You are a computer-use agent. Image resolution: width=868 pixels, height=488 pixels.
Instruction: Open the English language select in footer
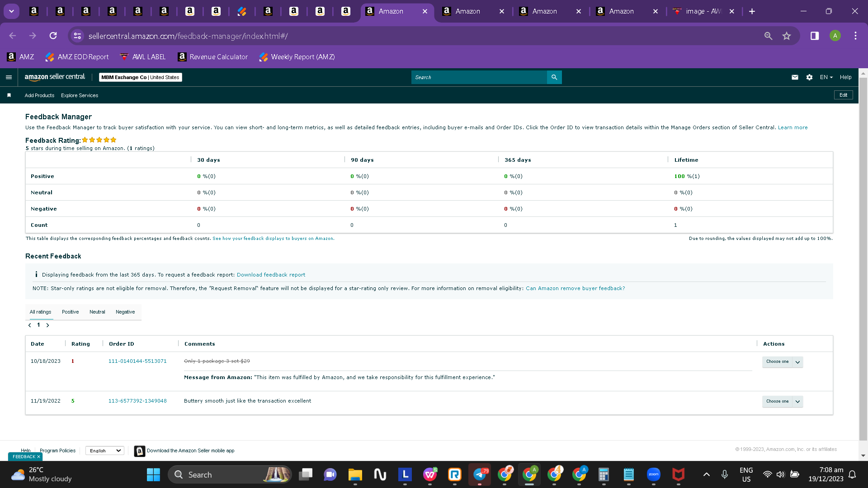(x=105, y=450)
